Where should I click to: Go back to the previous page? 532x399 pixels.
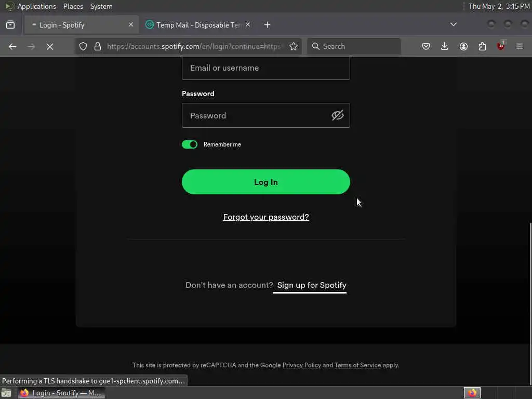click(x=12, y=46)
